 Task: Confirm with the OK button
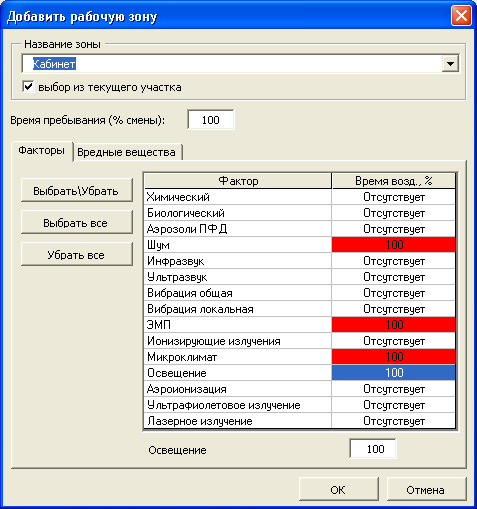(x=338, y=490)
